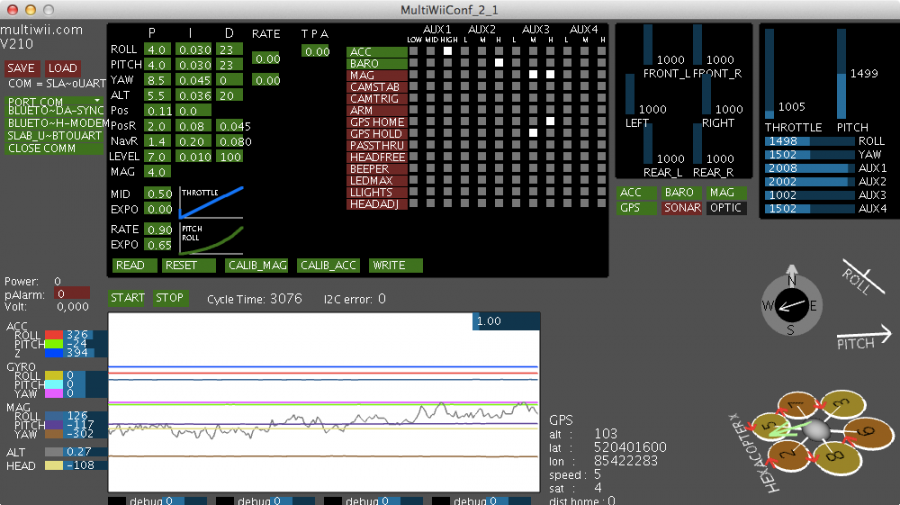This screenshot has height=505, width=900.
Task: Start magnetometer calibration with CALIB_MAG
Action: pyautogui.click(x=256, y=265)
